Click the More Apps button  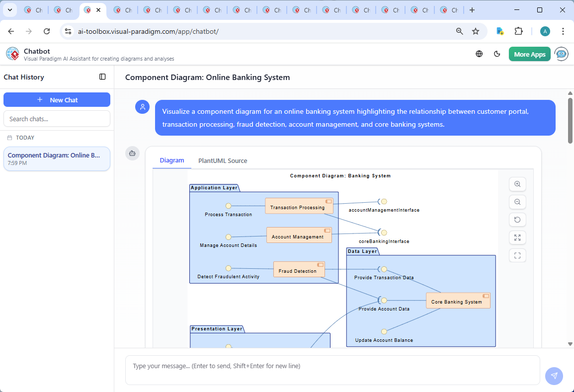click(x=529, y=54)
